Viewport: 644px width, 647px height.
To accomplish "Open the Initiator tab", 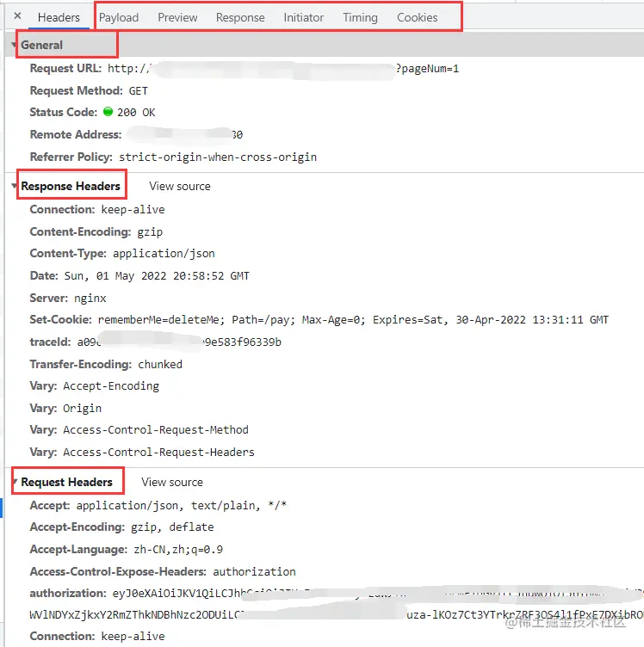I will tap(303, 17).
